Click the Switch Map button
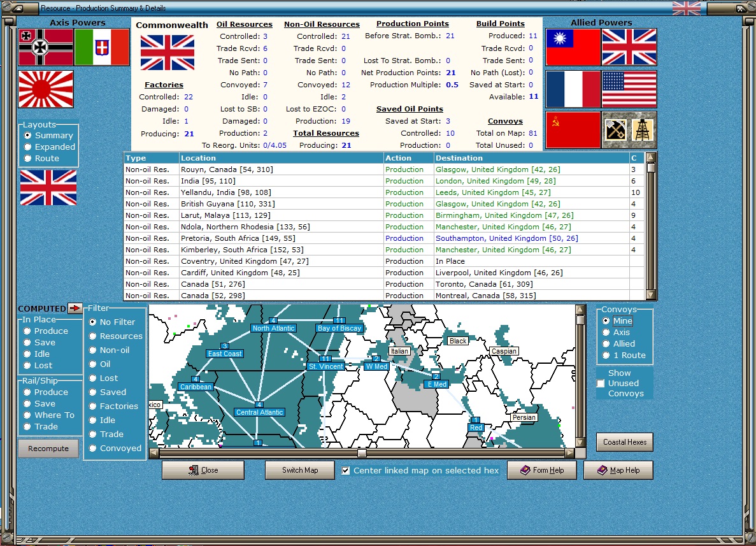 [300, 470]
